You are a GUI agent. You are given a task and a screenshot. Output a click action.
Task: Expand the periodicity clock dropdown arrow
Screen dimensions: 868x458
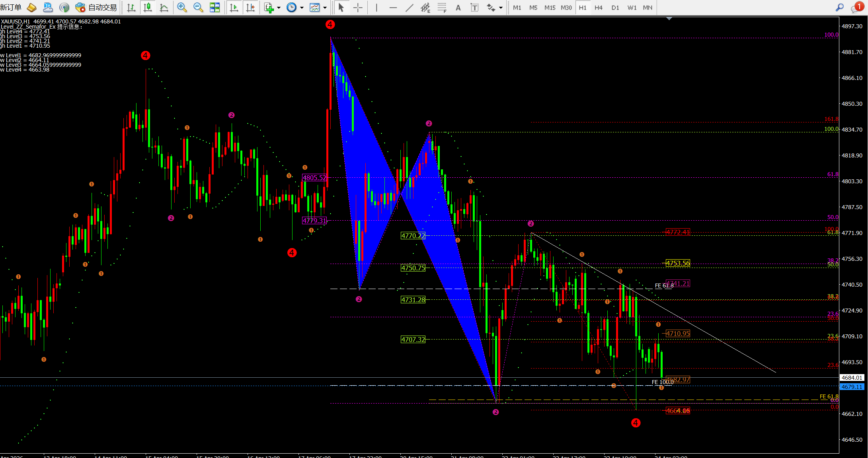[302, 8]
